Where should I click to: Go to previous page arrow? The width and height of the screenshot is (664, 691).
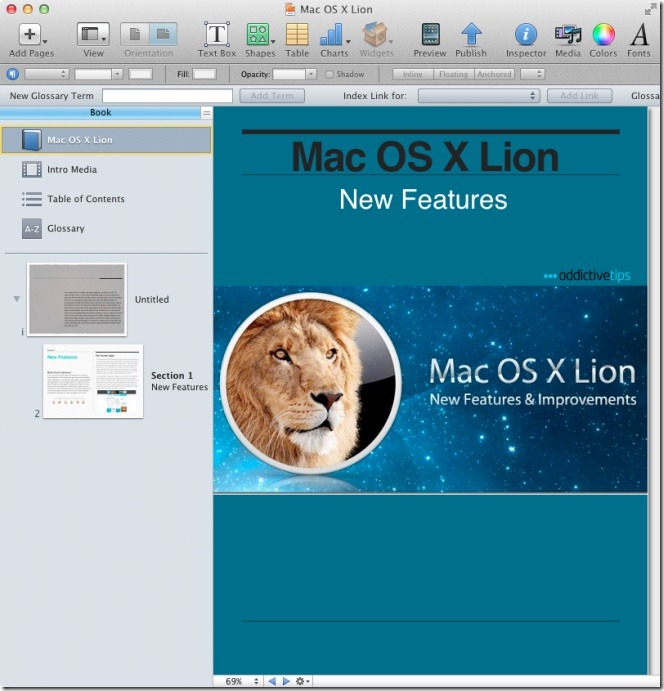click(x=272, y=681)
